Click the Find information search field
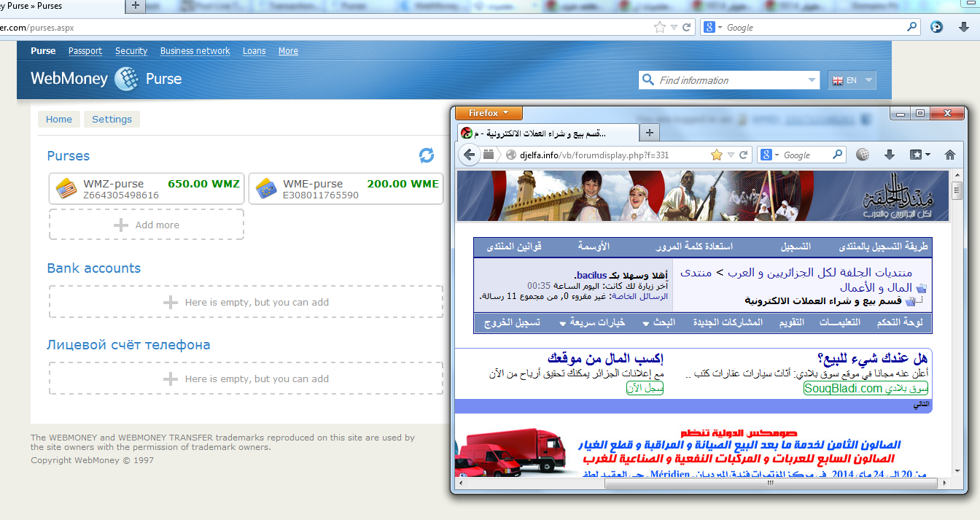Viewport: 980px width, 520px height. coord(730,80)
